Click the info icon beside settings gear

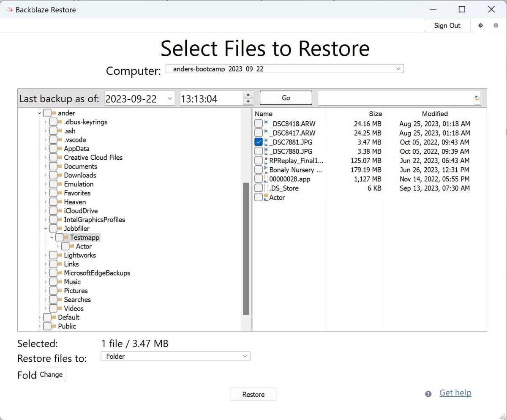[x=496, y=25]
